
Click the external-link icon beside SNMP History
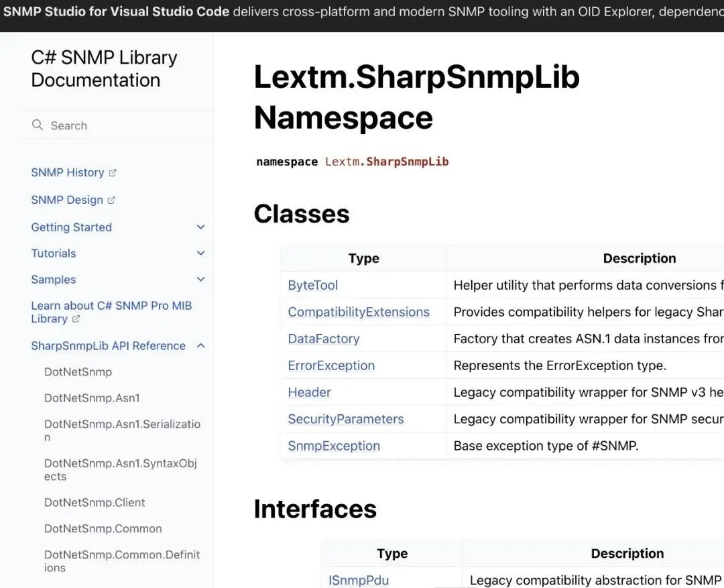113,173
